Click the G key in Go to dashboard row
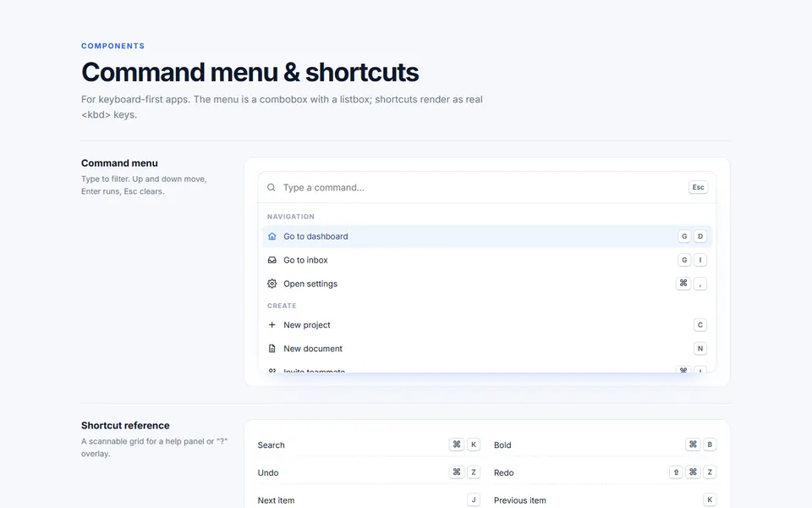Viewport: 812px width, 508px height. pyautogui.click(x=684, y=236)
